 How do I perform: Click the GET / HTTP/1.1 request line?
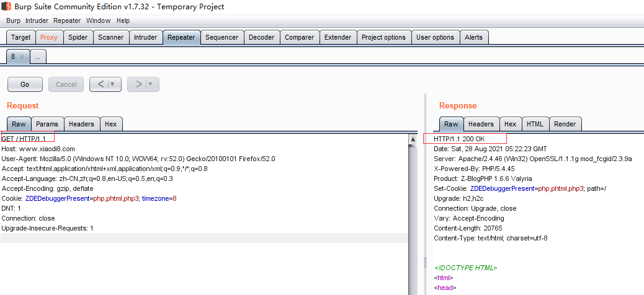24,139
